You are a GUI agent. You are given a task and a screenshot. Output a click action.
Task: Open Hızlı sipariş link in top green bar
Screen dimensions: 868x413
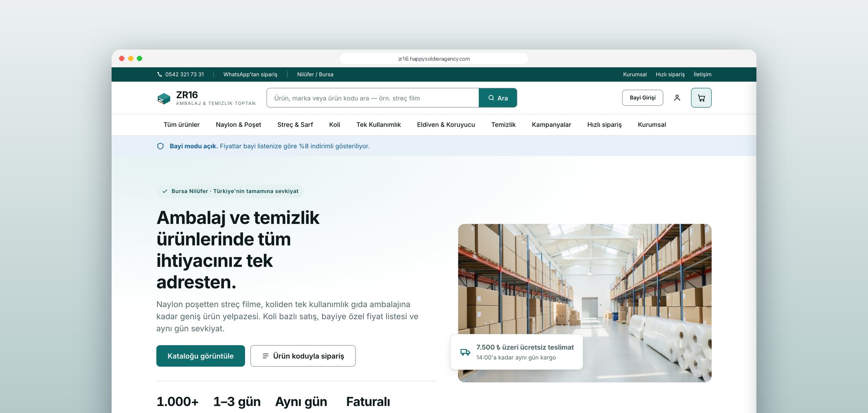670,74
